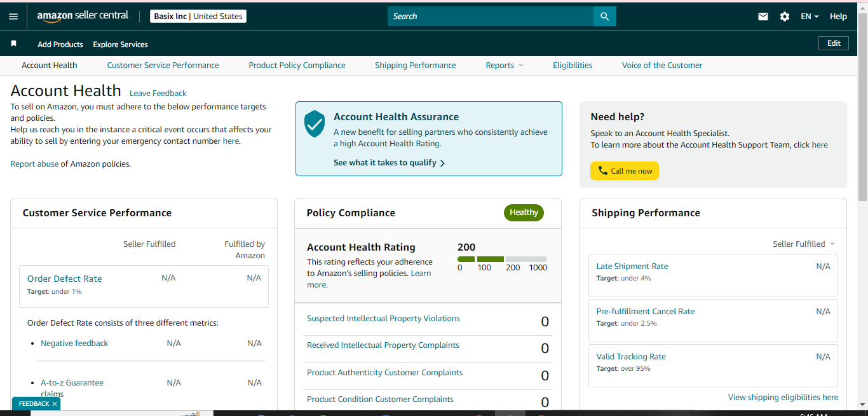Viewport: 868px width, 416px height.
Task: Click the Fulfilled by Amazon column header
Action: coord(245,249)
